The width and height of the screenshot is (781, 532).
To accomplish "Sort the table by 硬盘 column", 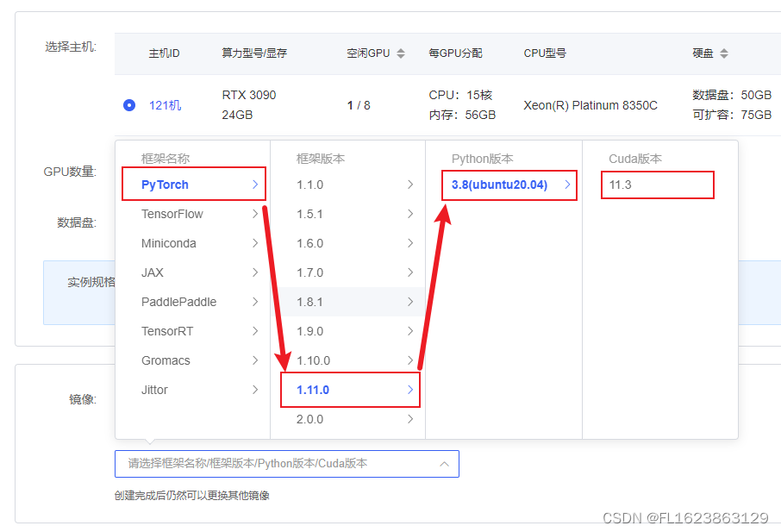I will coord(723,53).
